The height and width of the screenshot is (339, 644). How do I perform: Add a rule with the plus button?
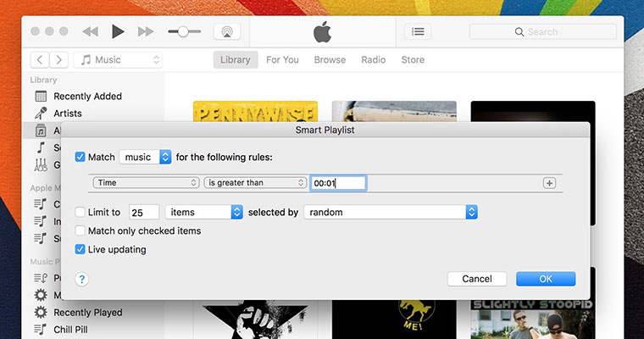[550, 183]
